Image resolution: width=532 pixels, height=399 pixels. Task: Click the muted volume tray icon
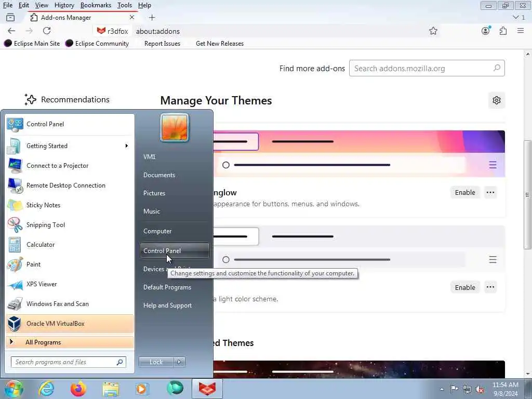click(480, 389)
